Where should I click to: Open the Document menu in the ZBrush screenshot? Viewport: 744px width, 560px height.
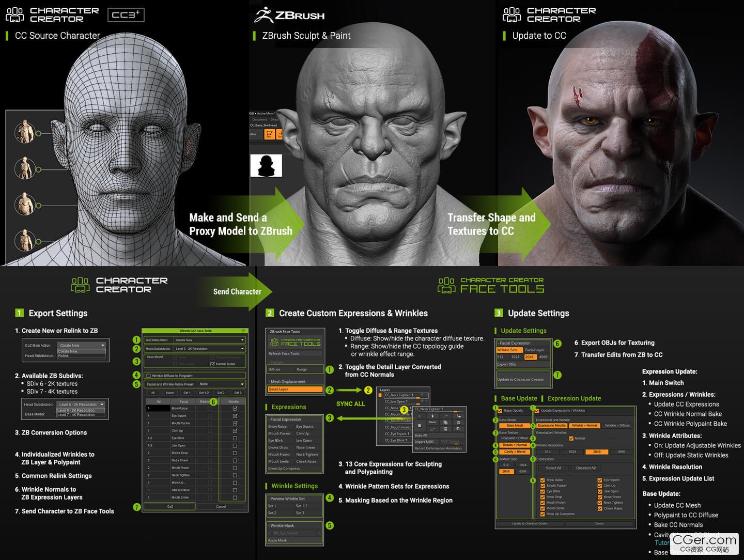(x=259, y=120)
